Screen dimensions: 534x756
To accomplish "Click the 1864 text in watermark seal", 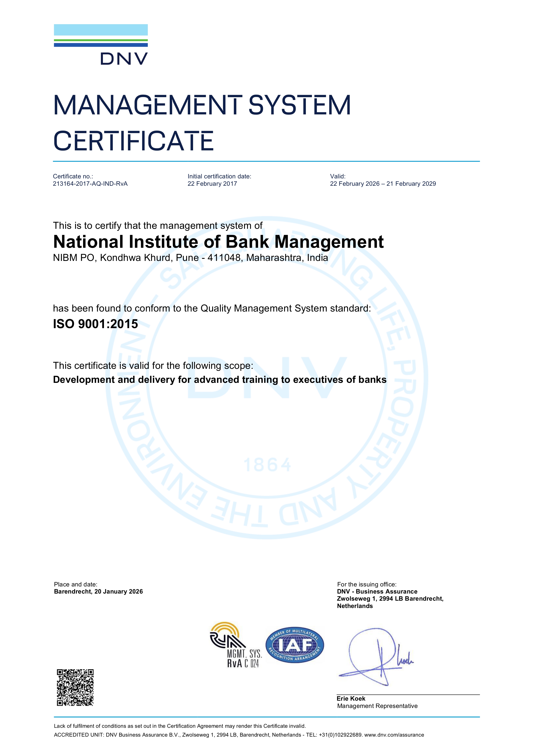I will pyautogui.click(x=267, y=465).
